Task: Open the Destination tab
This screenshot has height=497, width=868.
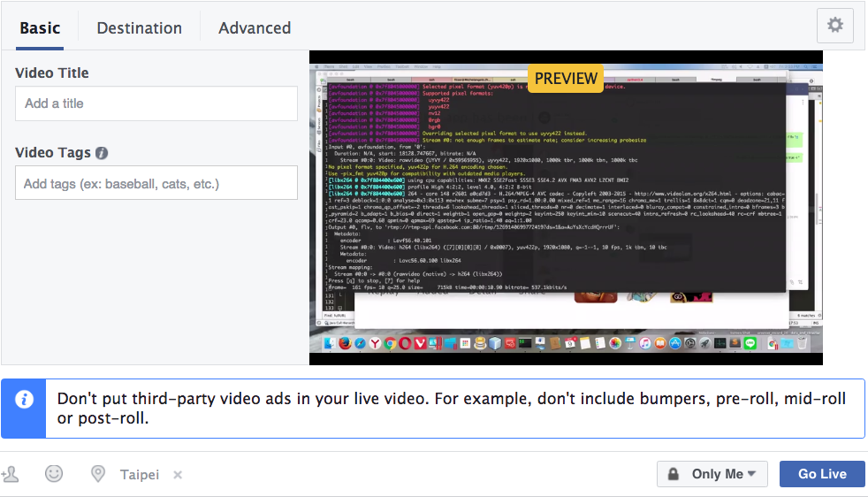Action: [x=139, y=27]
